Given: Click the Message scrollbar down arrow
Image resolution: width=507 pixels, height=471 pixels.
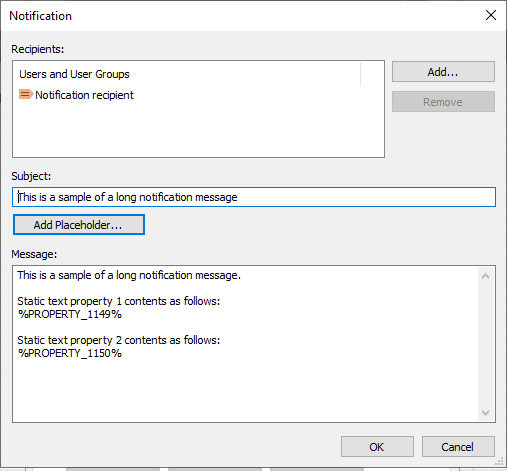Looking at the screenshot, I should coord(485,413).
